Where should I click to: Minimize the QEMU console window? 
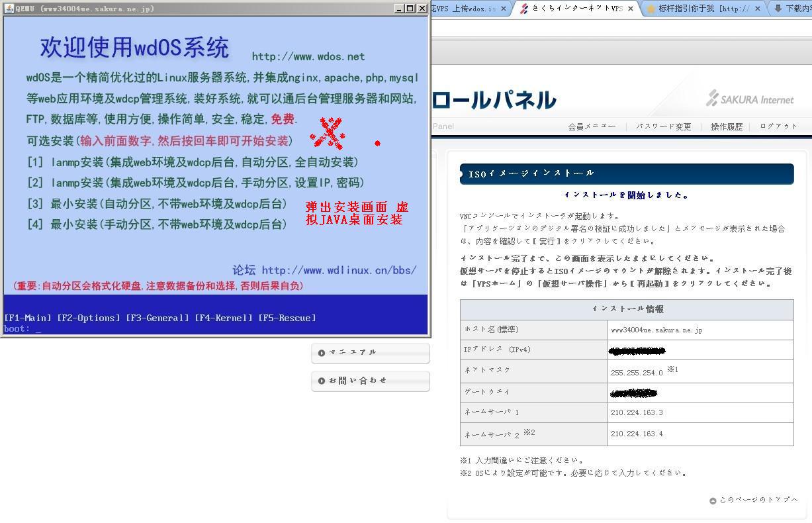pos(399,9)
